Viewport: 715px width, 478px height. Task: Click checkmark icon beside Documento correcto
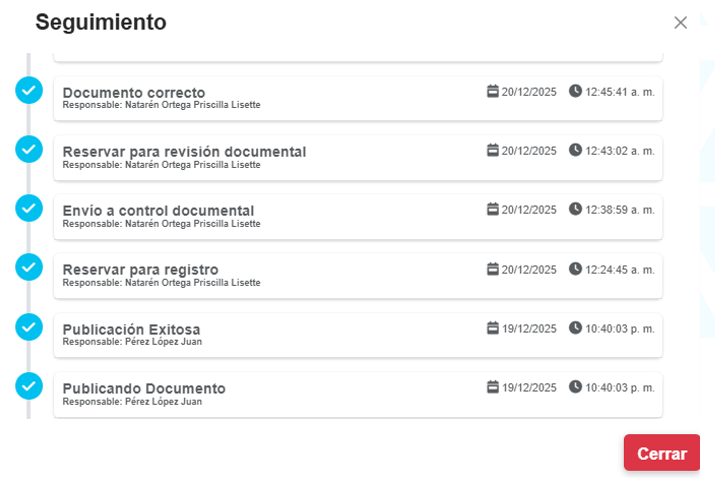(x=29, y=90)
